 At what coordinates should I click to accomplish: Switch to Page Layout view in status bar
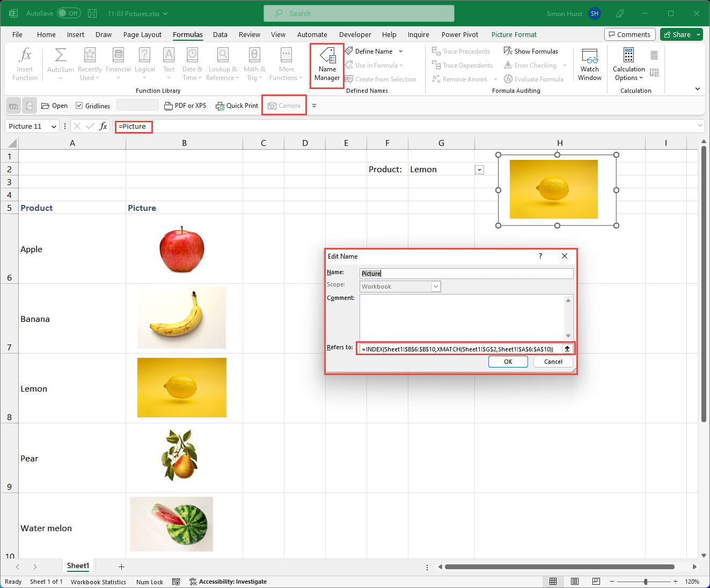click(x=574, y=582)
